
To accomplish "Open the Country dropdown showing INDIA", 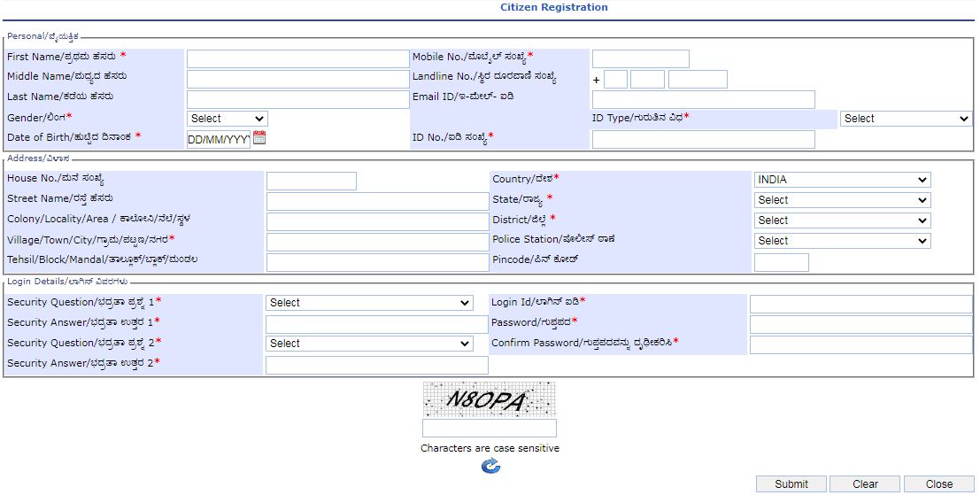I will (843, 180).
